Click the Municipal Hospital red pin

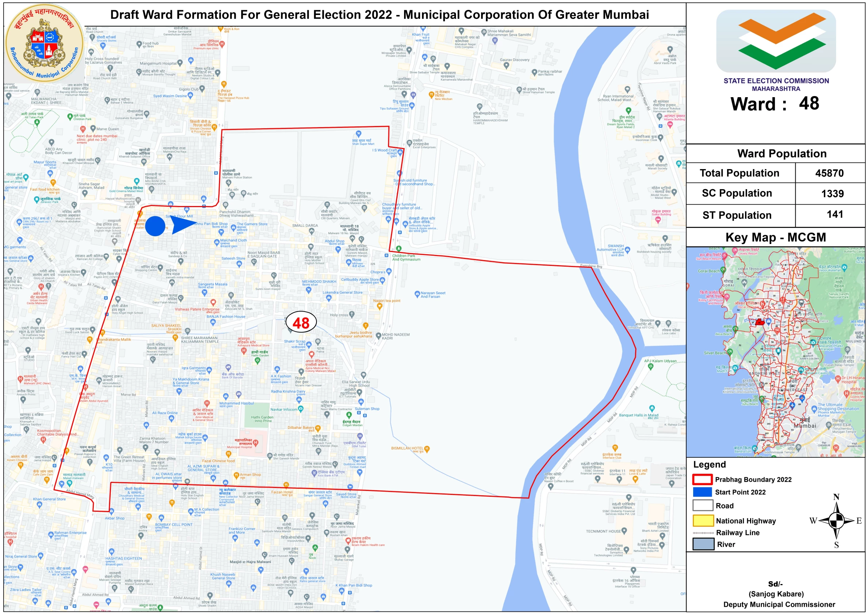tap(256, 442)
